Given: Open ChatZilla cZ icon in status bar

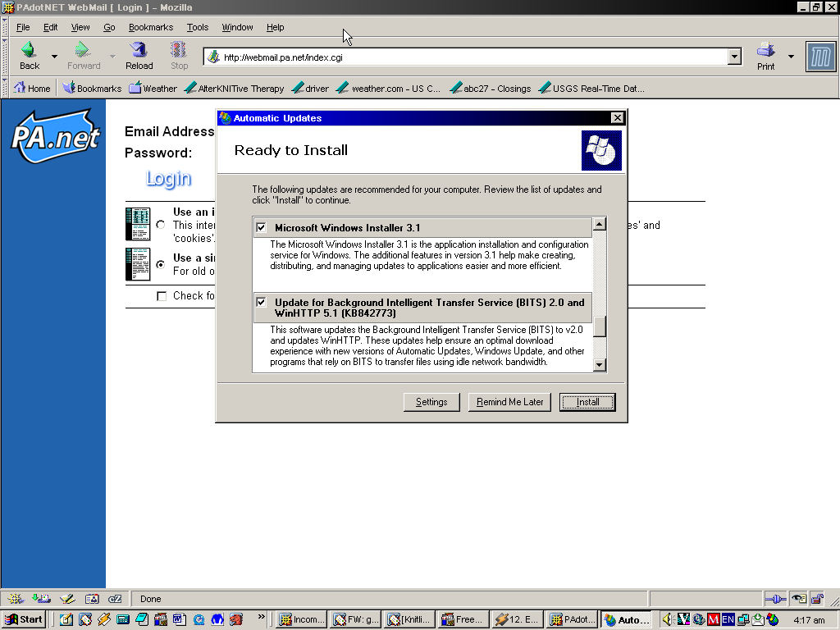Looking at the screenshot, I should 115,599.
